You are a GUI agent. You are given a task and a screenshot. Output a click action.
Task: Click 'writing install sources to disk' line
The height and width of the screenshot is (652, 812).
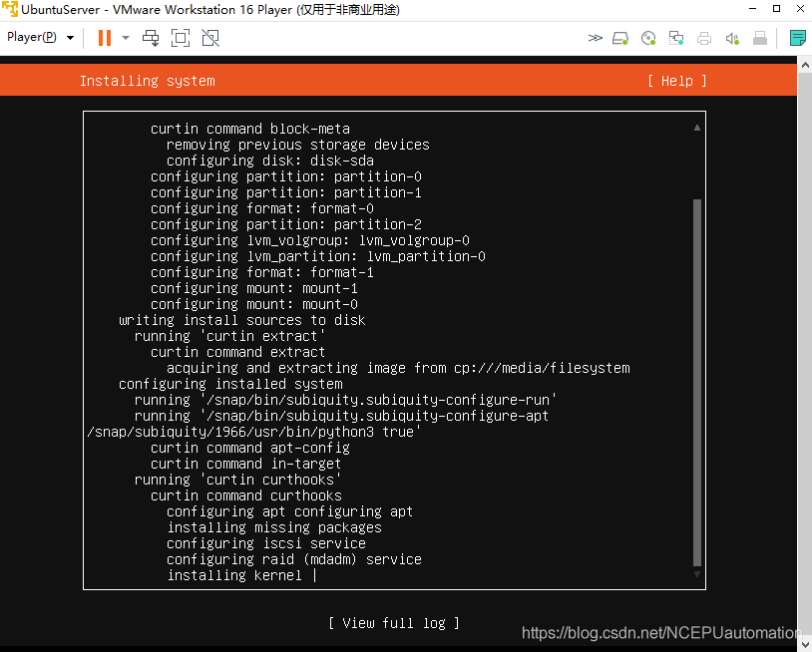coord(241,320)
